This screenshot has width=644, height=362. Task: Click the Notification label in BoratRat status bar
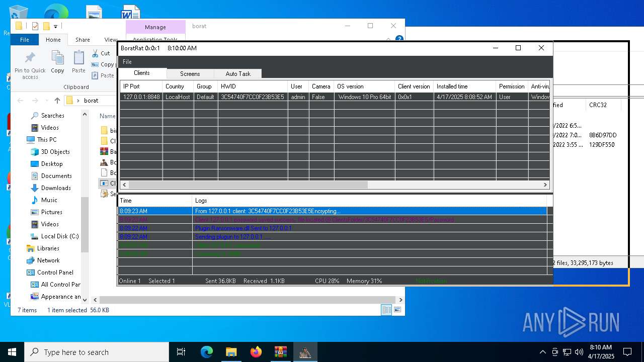point(431,281)
